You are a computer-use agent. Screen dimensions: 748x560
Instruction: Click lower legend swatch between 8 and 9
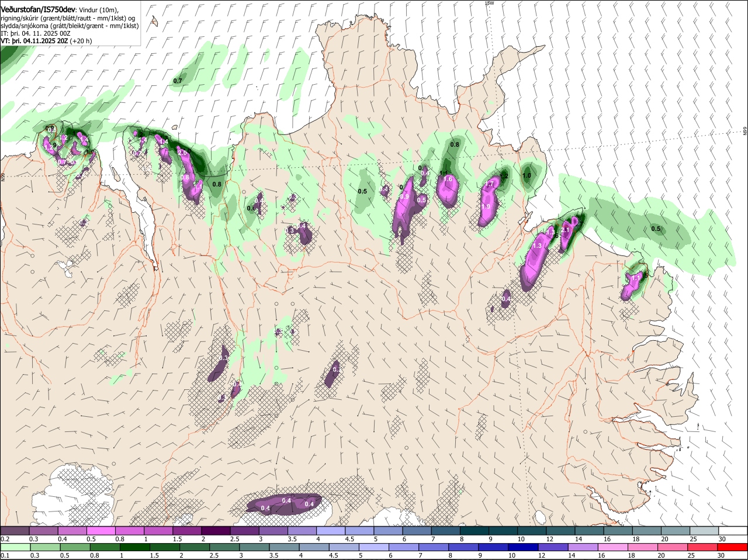(464, 547)
